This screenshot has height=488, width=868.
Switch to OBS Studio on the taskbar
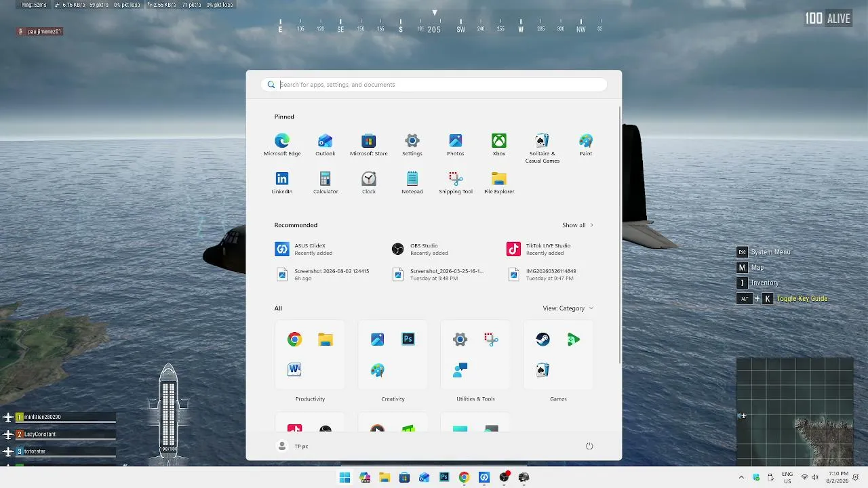pyautogui.click(x=504, y=477)
